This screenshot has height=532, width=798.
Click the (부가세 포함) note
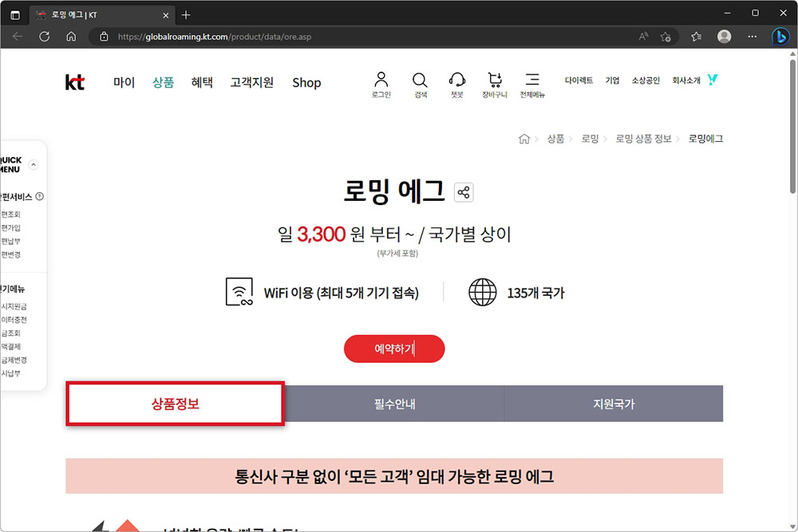pyautogui.click(x=397, y=254)
